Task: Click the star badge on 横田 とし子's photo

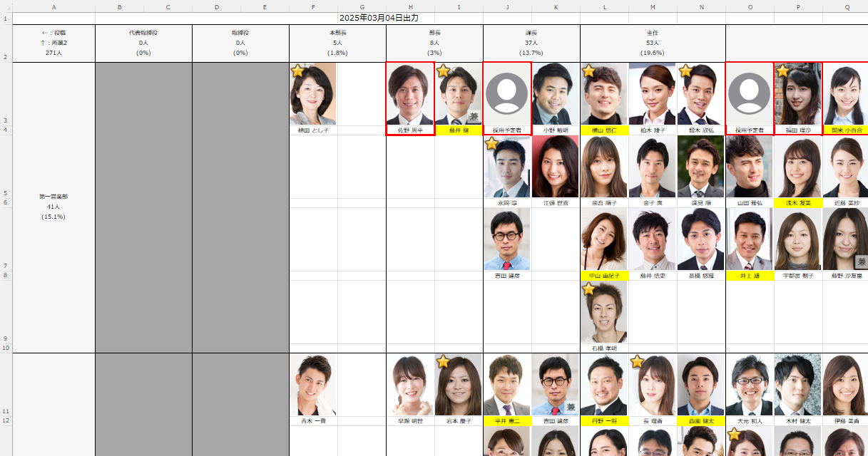Action: coord(297,71)
